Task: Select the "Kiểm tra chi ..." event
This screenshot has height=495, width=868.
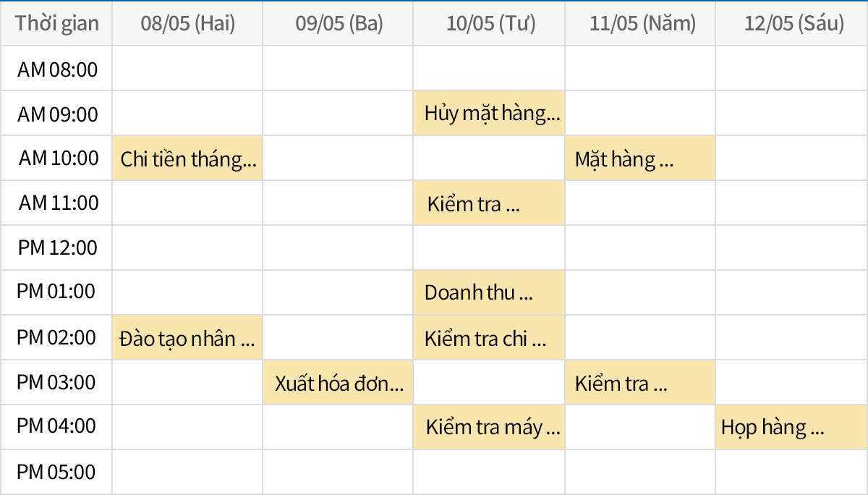Action: click(x=489, y=338)
